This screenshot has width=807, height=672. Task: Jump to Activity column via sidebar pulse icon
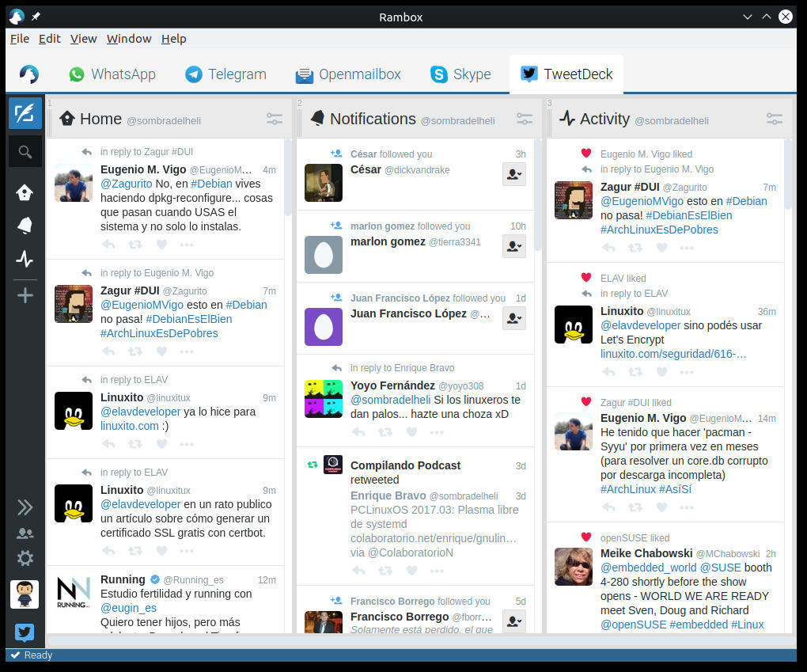(x=25, y=259)
